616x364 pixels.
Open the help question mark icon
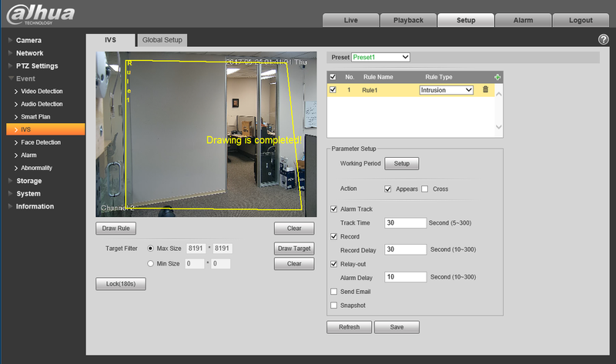(604, 39)
